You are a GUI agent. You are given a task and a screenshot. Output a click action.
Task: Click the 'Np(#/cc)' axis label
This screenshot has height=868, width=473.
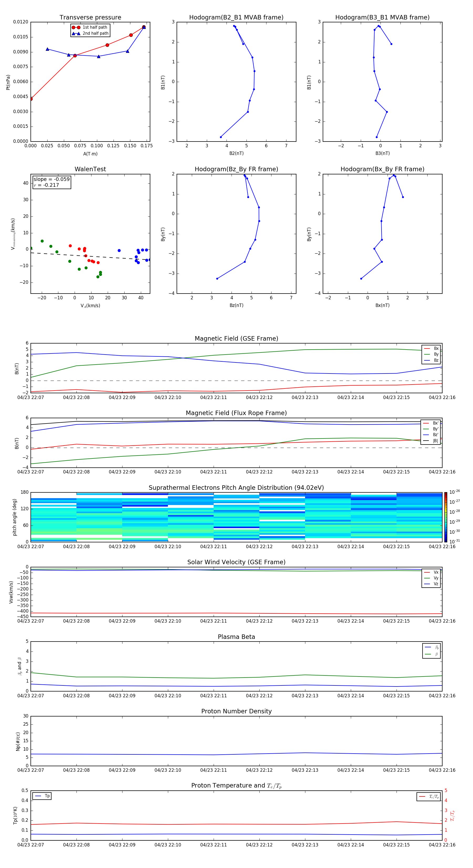click(18, 741)
